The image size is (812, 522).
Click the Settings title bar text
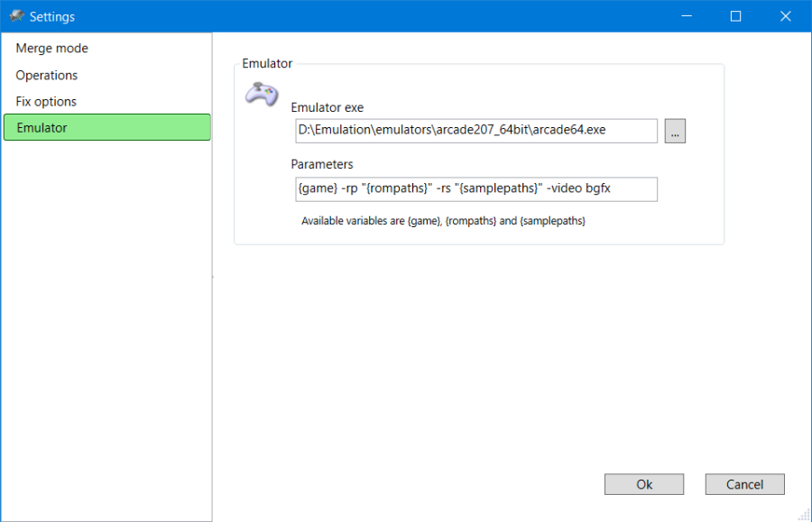pyautogui.click(x=52, y=16)
